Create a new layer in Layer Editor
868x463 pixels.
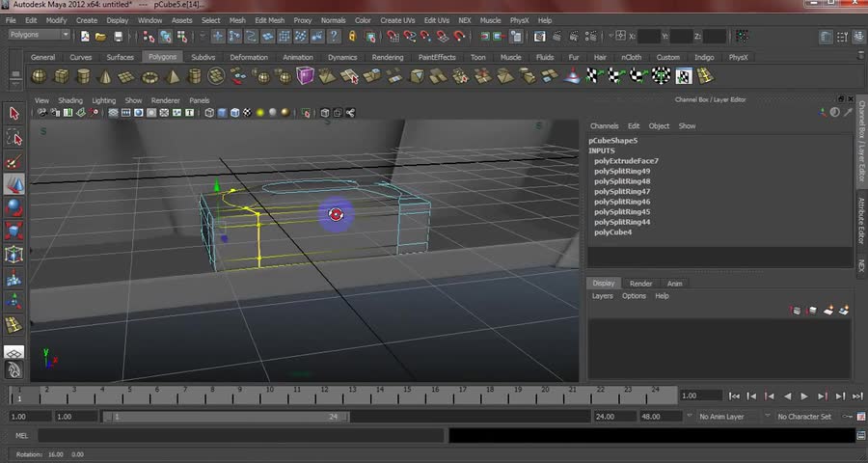827,311
